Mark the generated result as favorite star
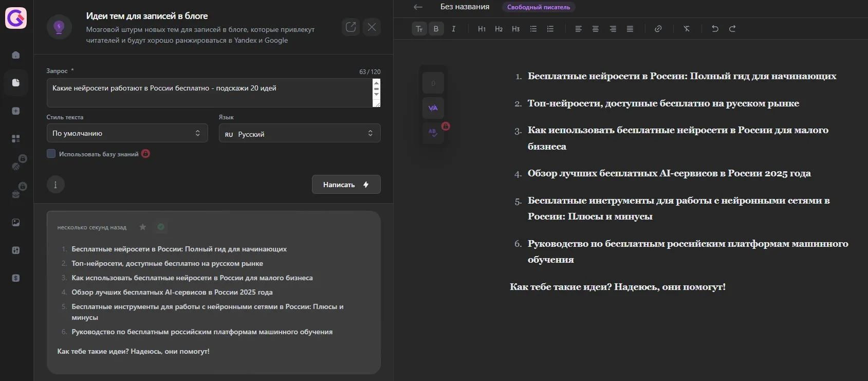Screen dimensions: 868x381 pos(143,227)
